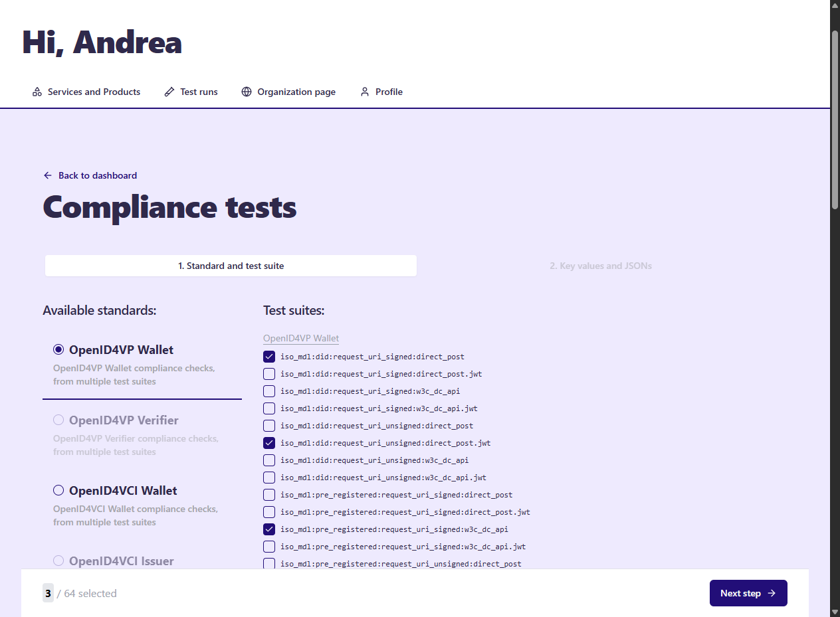Click the Test suites heading
The width and height of the screenshot is (840, 617).
tap(294, 310)
